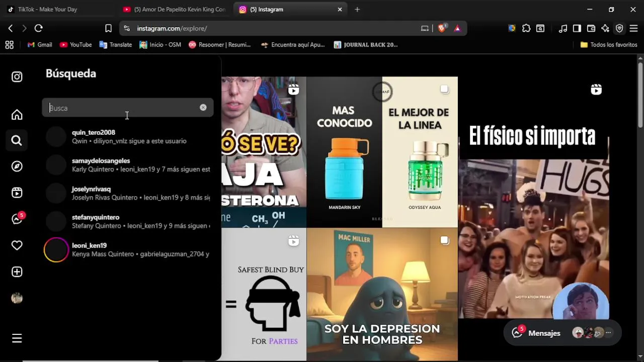This screenshot has height=362, width=644.
Task: Open the Brave Wallet icon
Action: point(591,28)
